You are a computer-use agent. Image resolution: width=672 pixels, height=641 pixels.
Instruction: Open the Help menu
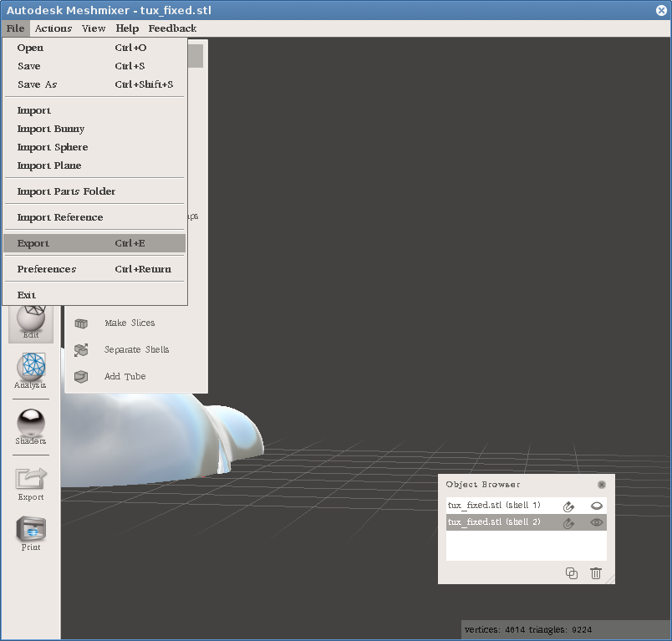click(127, 28)
